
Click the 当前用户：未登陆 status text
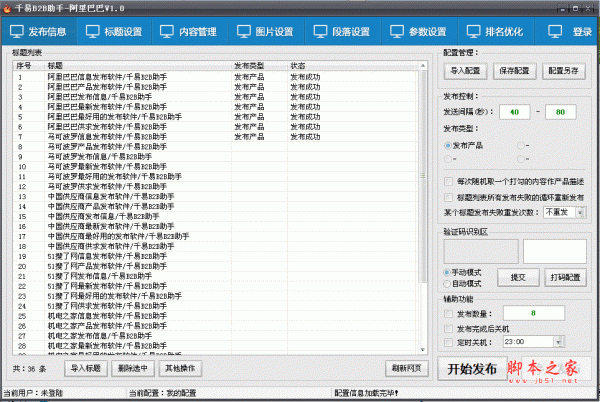[x=33, y=393]
